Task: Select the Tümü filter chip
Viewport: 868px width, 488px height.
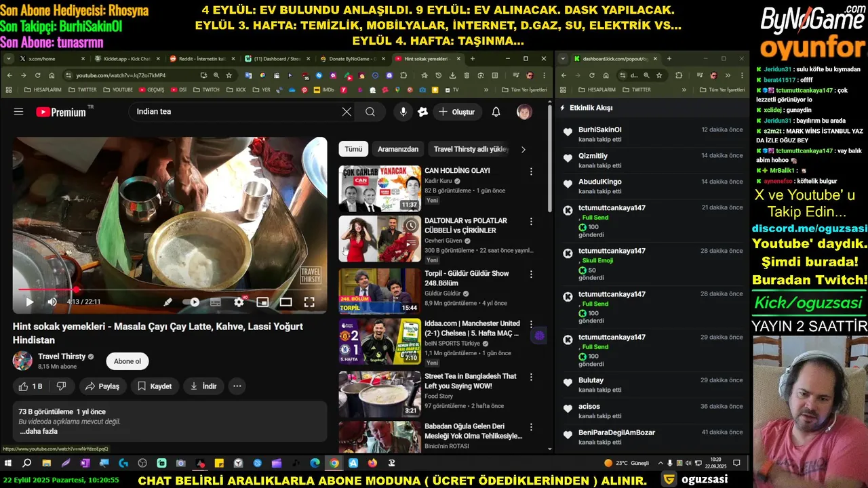Action: [353, 149]
